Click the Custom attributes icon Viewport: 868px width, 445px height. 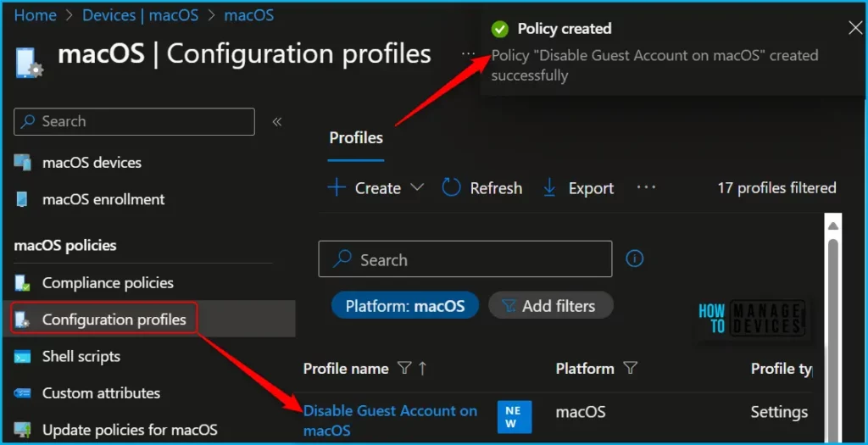22,393
